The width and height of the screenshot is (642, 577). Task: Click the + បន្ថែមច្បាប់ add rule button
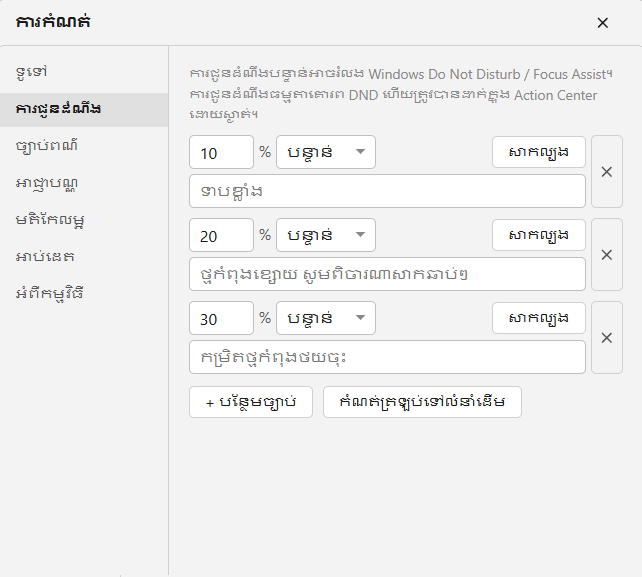click(251, 402)
